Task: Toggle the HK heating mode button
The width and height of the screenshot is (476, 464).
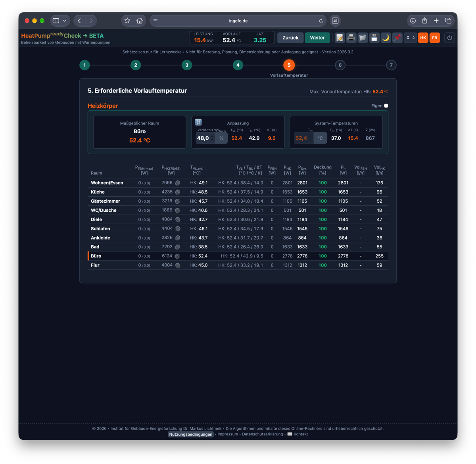Action: 423,38
